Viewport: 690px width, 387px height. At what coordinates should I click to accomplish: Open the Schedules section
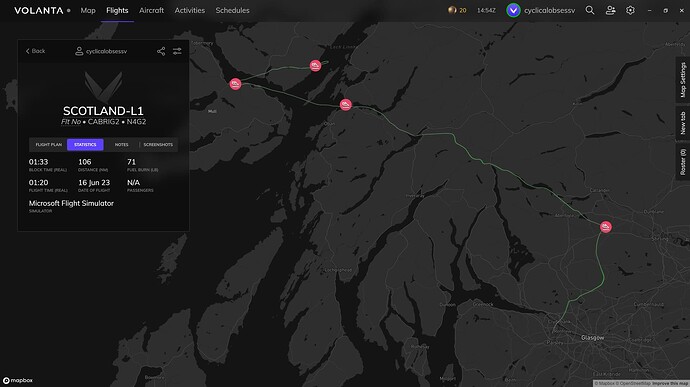click(232, 11)
